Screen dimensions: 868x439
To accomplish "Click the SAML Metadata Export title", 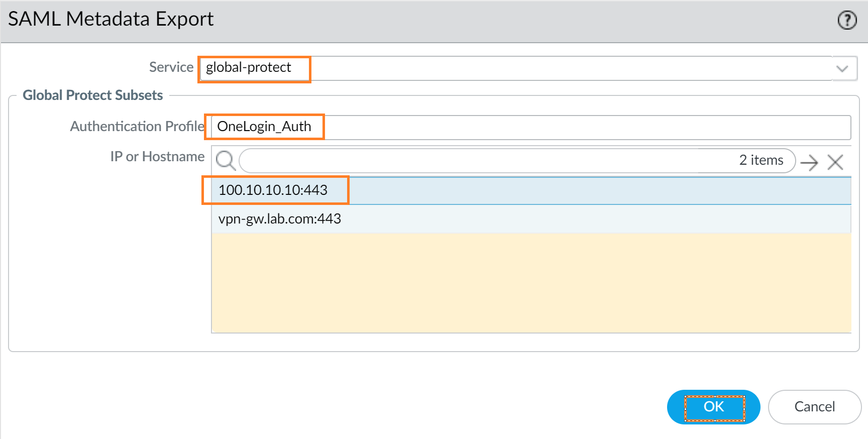I will (x=111, y=19).
